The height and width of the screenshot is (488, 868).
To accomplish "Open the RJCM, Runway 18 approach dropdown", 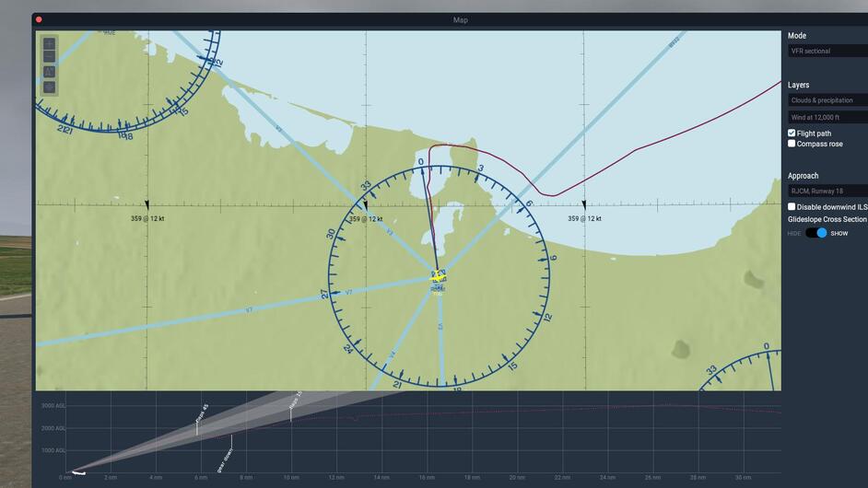I will click(827, 191).
